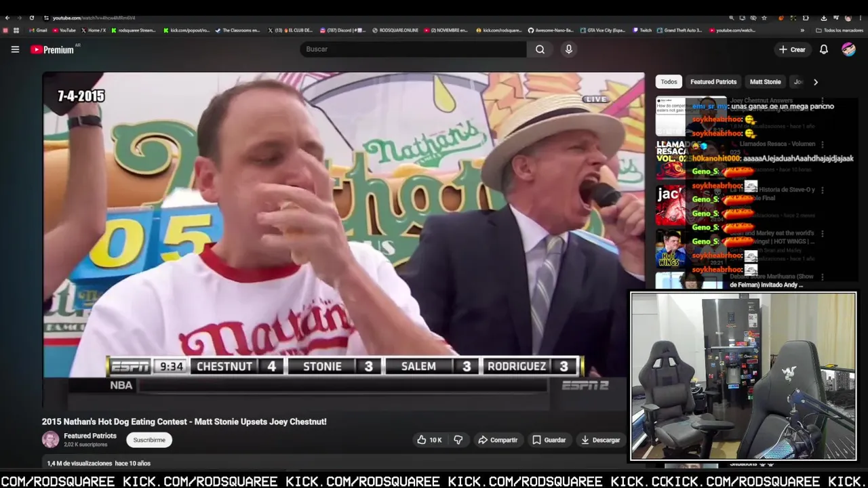This screenshot has width=868, height=488.
Task: Open options for HOT WINGS video
Action: pos(823,235)
